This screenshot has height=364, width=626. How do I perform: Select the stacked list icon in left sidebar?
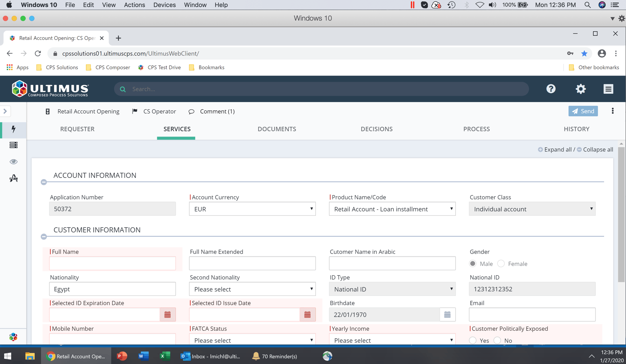click(x=13, y=145)
